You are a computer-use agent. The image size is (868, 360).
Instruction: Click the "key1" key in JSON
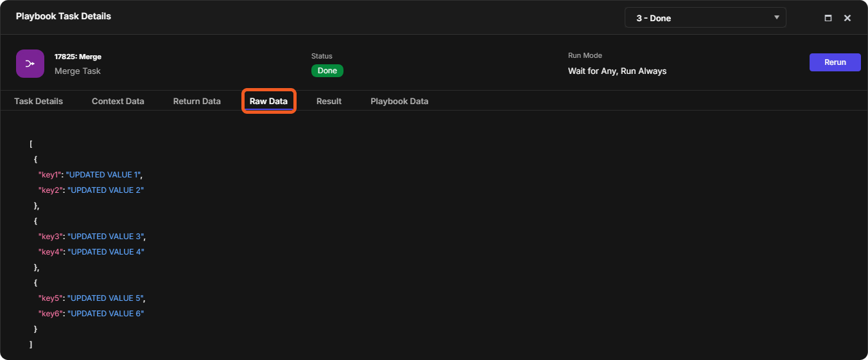49,175
